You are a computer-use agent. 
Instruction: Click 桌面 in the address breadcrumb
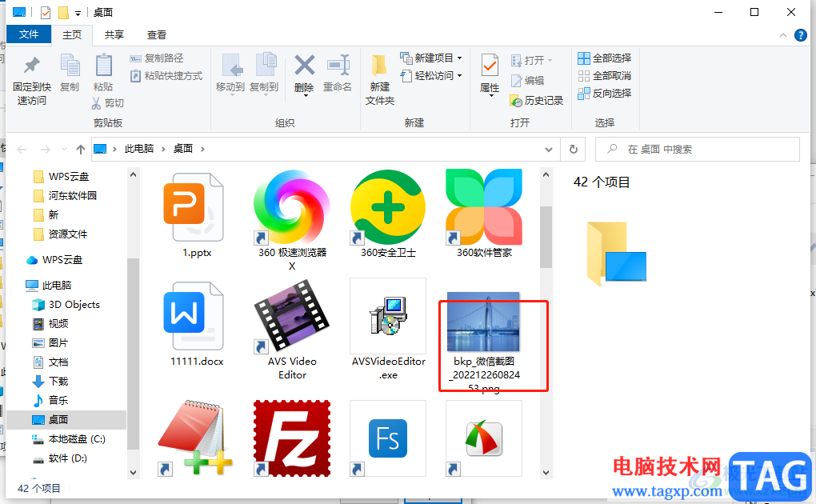point(182,149)
